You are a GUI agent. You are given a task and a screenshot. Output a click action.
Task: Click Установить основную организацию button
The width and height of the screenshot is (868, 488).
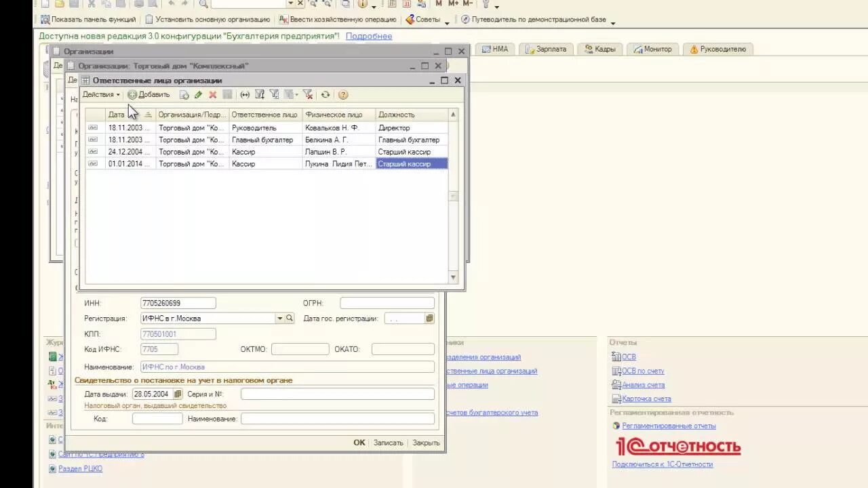tap(208, 20)
